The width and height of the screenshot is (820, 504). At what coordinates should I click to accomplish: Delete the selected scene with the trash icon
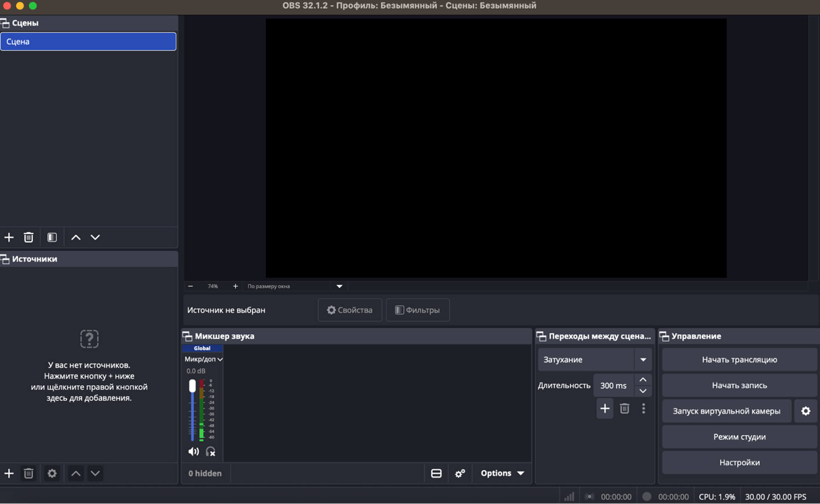tap(29, 237)
